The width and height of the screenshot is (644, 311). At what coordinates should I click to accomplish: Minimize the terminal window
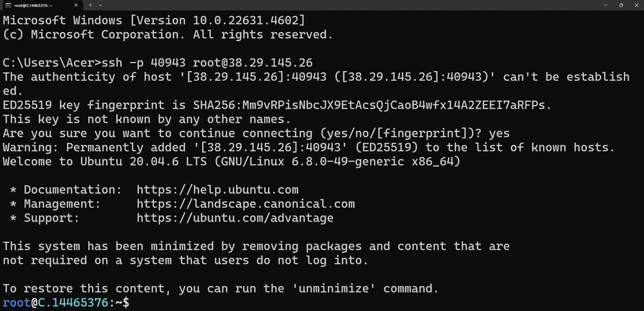(x=606, y=5)
